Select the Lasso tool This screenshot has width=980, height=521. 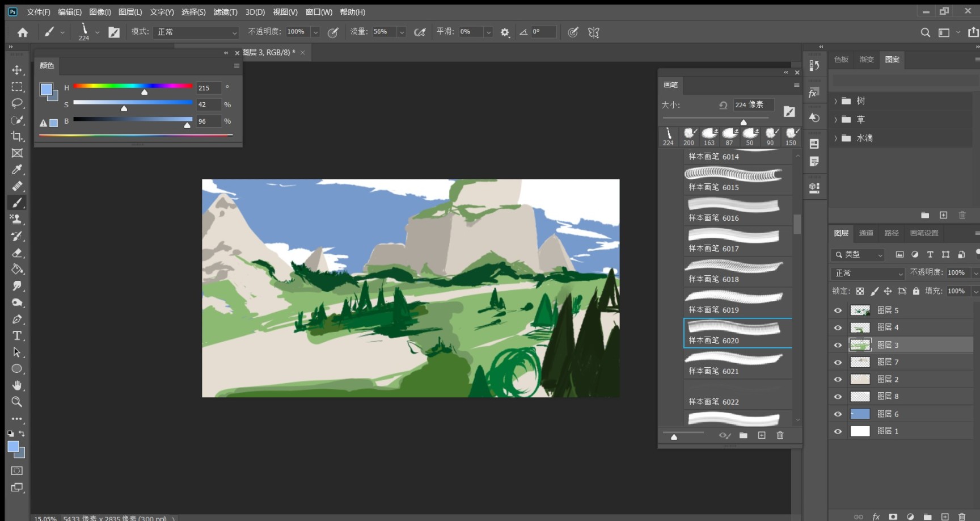click(x=17, y=103)
